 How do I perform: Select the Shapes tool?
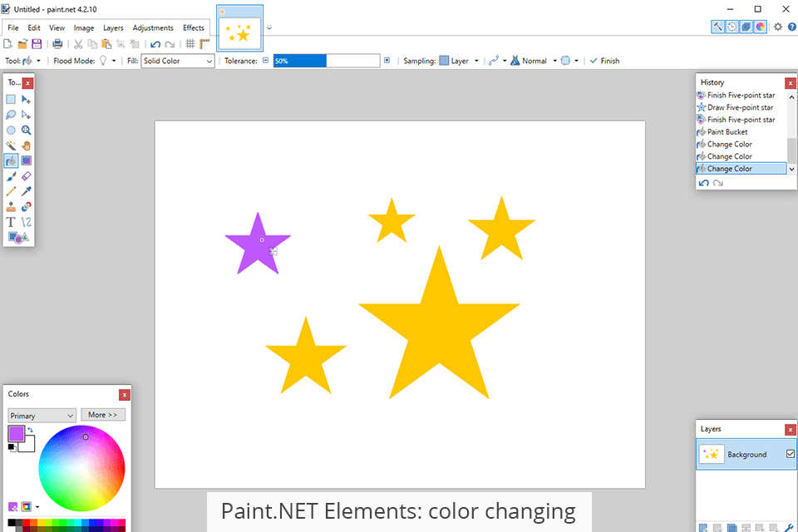18,237
